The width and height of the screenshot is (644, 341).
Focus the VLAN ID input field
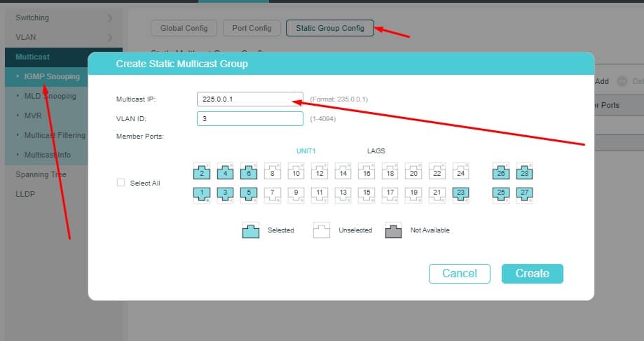[x=250, y=118]
